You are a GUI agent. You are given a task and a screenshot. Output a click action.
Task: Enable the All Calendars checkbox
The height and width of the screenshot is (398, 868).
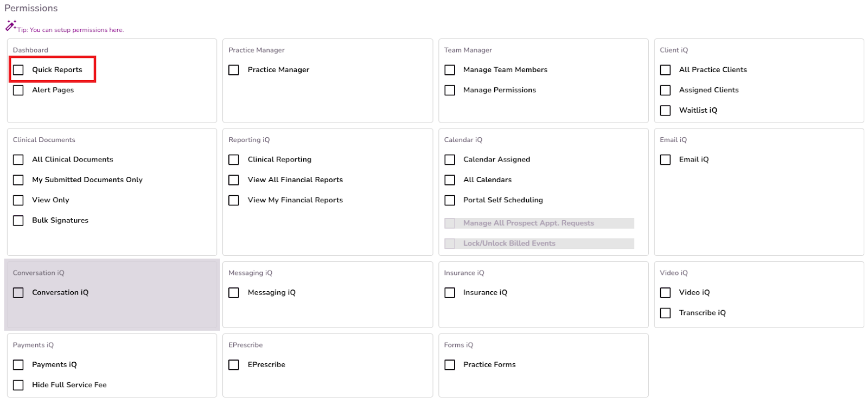[x=450, y=180]
